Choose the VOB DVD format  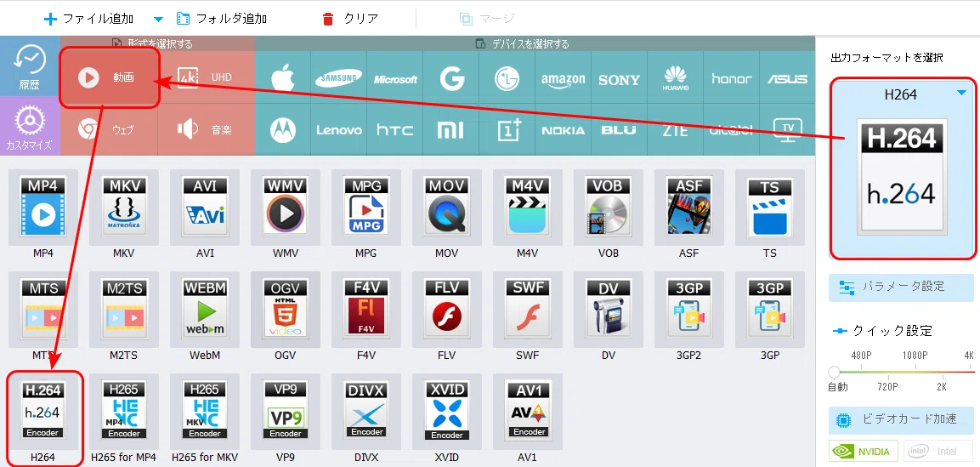click(x=608, y=207)
